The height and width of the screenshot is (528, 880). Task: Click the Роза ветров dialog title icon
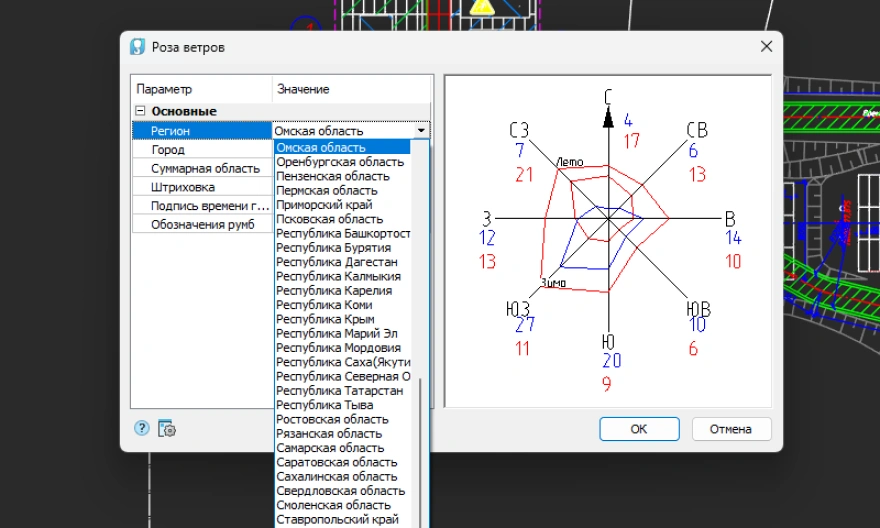pos(138,47)
